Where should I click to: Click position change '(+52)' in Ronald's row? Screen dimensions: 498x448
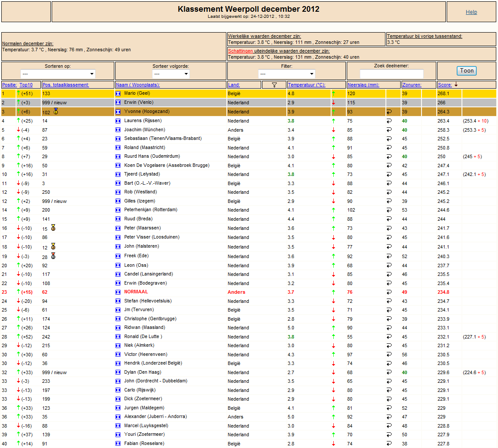point(27,337)
